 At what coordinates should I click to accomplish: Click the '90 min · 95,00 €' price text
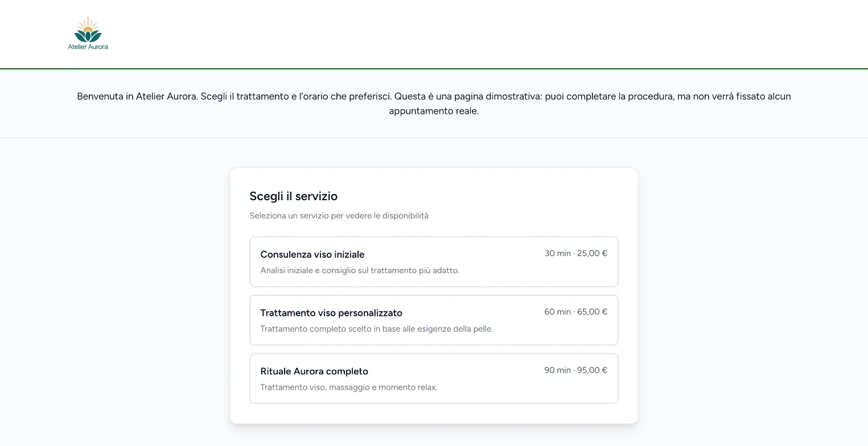point(576,370)
